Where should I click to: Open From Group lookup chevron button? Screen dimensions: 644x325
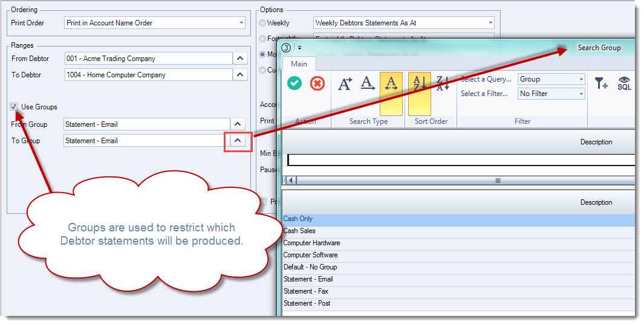pyautogui.click(x=238, y=124)
